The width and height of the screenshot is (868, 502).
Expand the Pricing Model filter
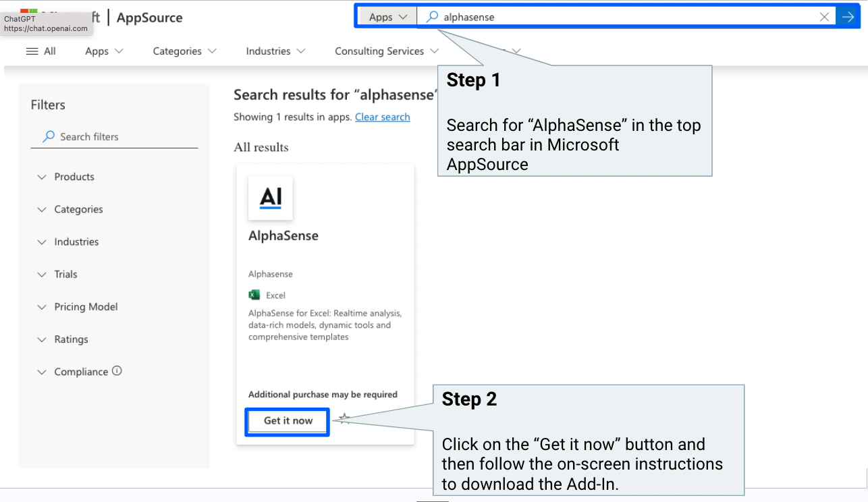point(78,306)
